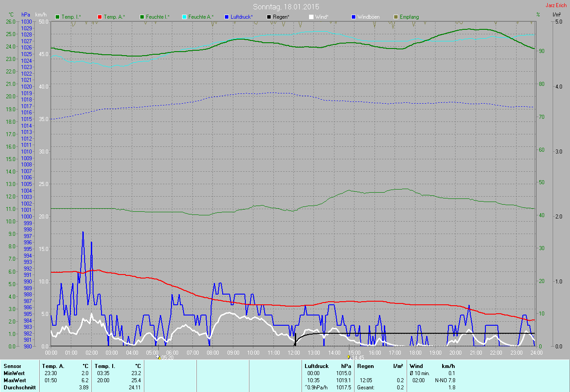The height and width of the screenshot is (392, 570).
Task: Click the olive Empfang legend square
Action: (396, 17)
